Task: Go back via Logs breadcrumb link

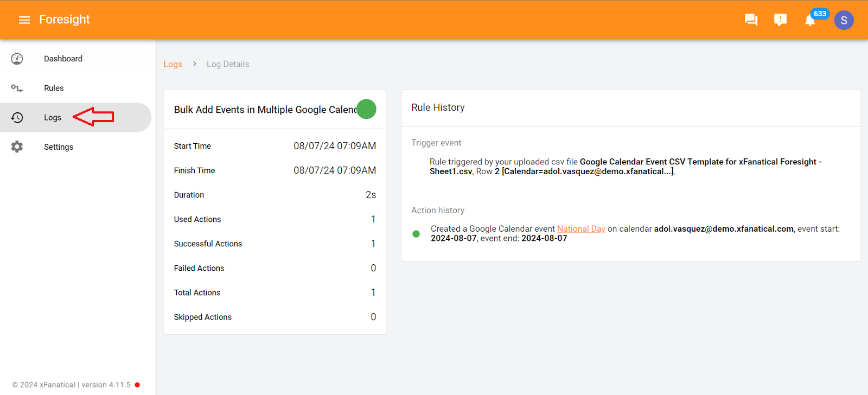Action: [x=173, y=64]
